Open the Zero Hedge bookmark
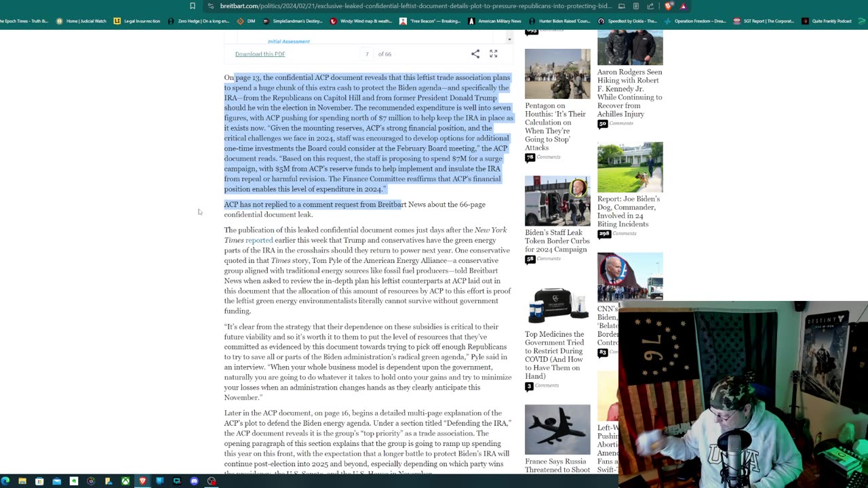The height and width of the screenshot is (488, 868). click(x=199, y=21)
